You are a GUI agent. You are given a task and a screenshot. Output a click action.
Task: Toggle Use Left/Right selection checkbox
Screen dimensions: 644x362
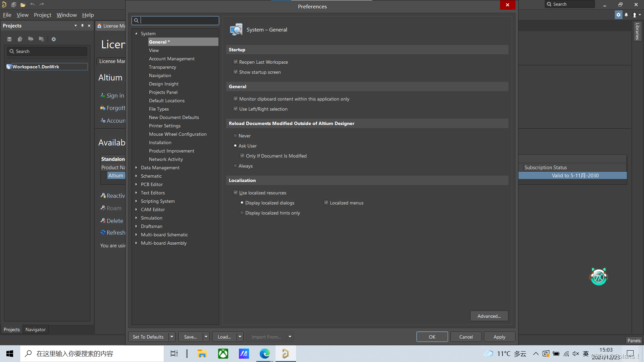[236, 109]
